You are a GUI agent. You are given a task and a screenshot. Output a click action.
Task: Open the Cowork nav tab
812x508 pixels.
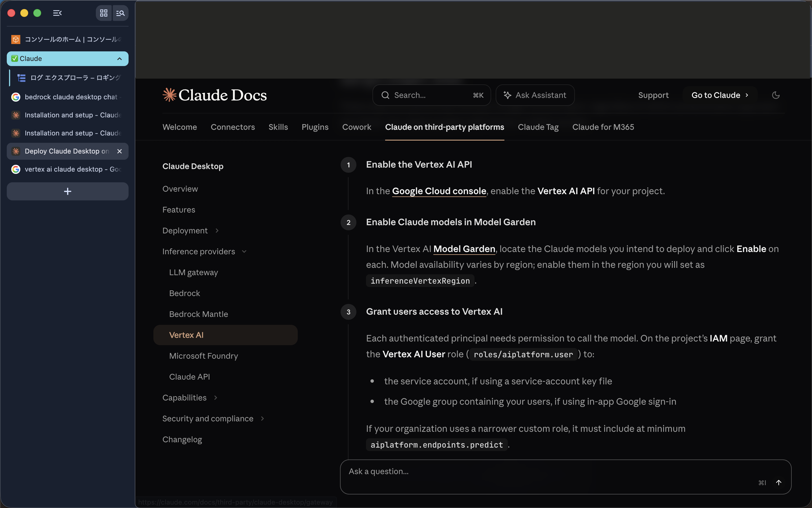pos(357,127)
